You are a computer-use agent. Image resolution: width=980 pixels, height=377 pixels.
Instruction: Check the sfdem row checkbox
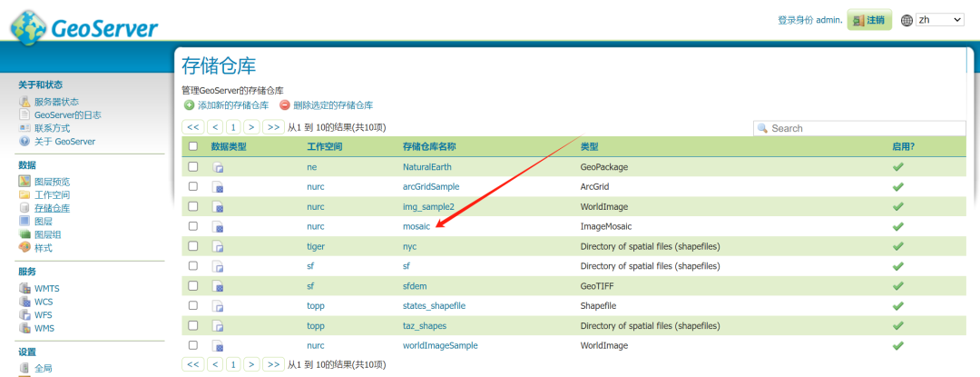(x=193, y=285)
